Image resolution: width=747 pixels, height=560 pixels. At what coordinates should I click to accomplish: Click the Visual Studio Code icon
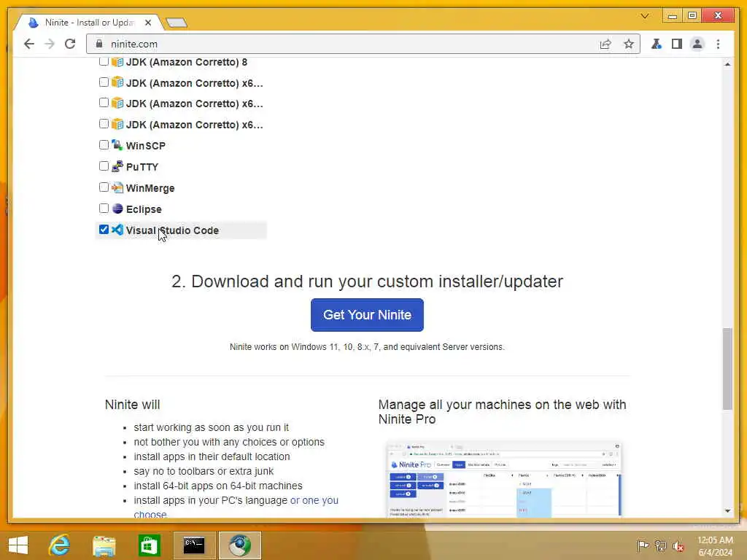coord(117,230)
